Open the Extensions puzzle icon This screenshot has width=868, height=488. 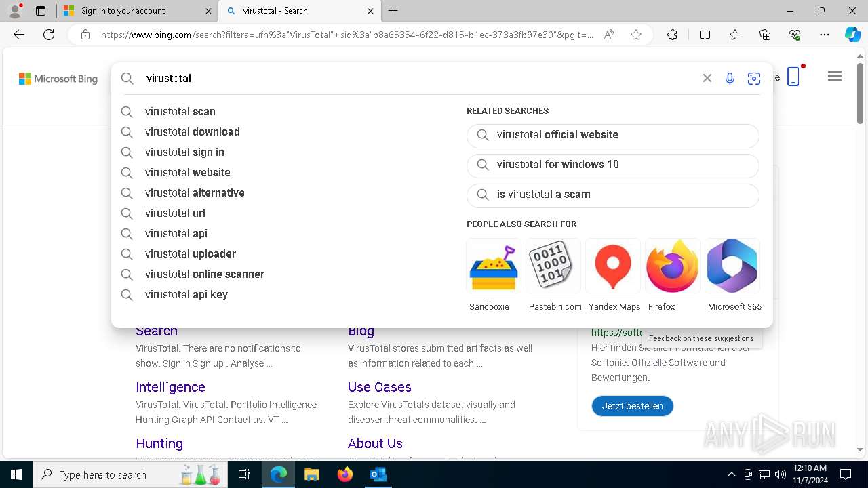(672, 35)
